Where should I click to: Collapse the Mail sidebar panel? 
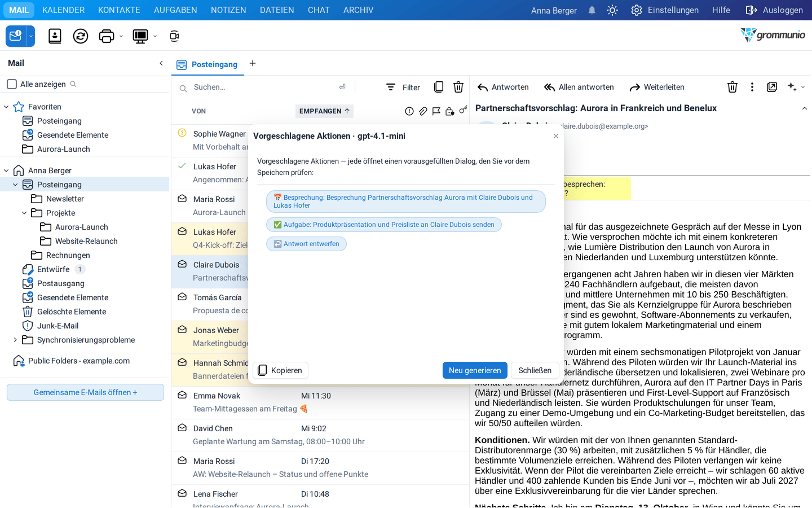pos(161,63)
